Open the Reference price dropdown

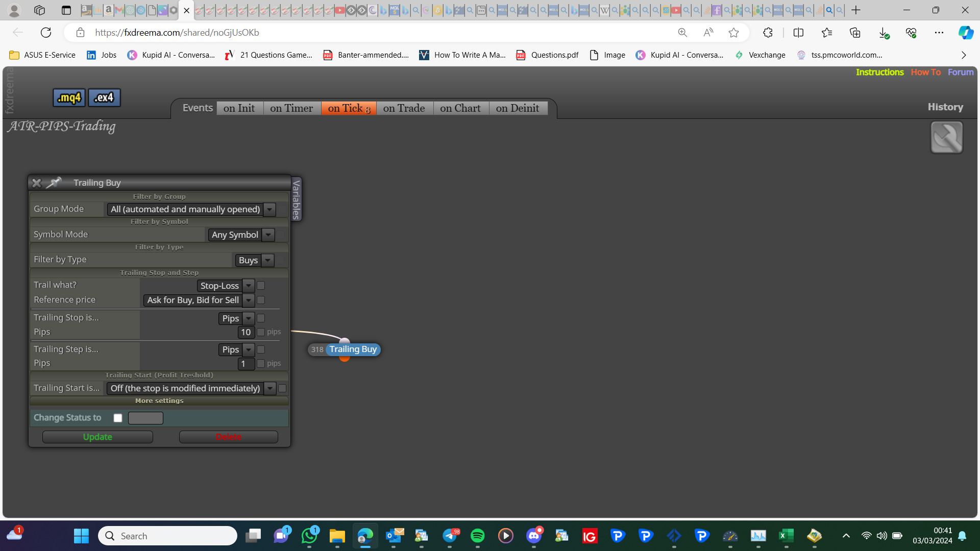199,300
